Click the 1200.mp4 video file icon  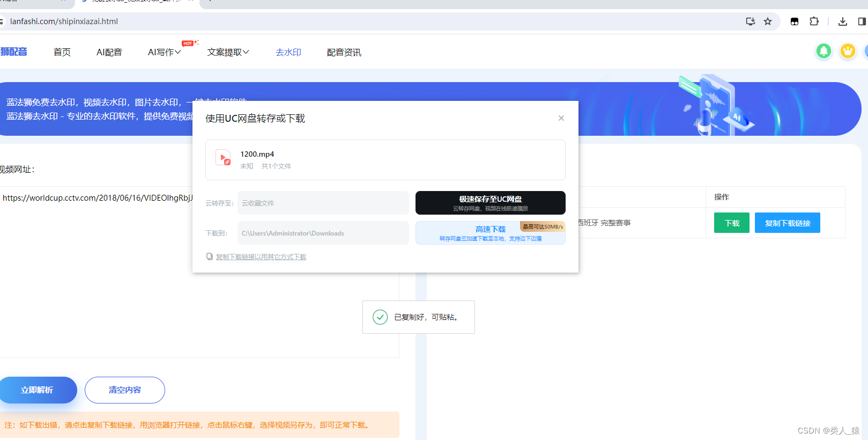click(223, 158)
